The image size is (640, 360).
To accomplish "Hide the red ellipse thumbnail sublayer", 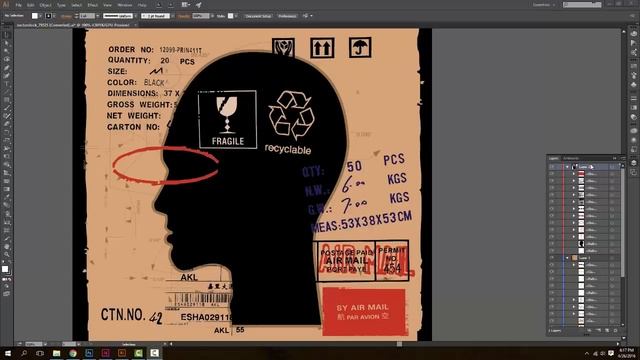I will coord(552,174).
